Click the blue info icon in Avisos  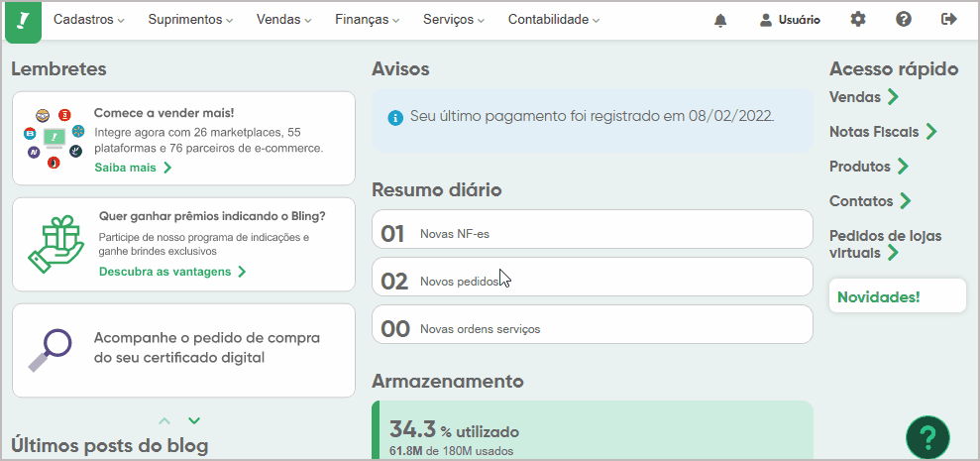(x=395, y=118)
